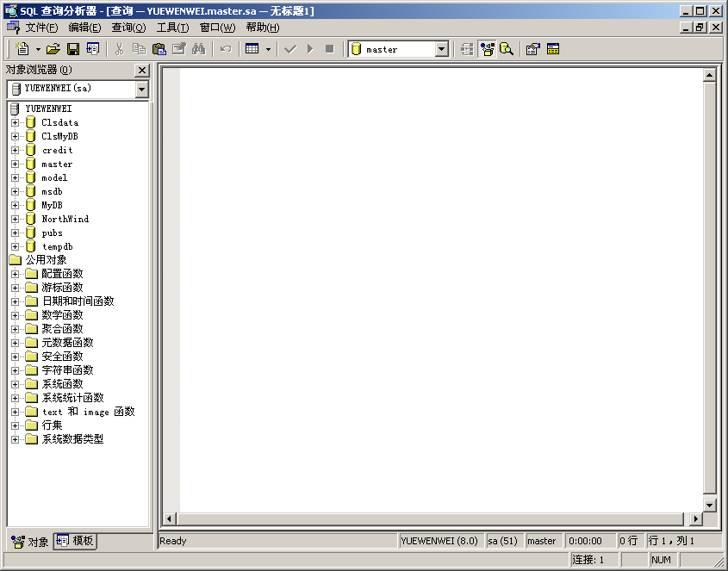728x571 pixels.
Task: Click the Execute Query play icon
Action: click(310, 49)
